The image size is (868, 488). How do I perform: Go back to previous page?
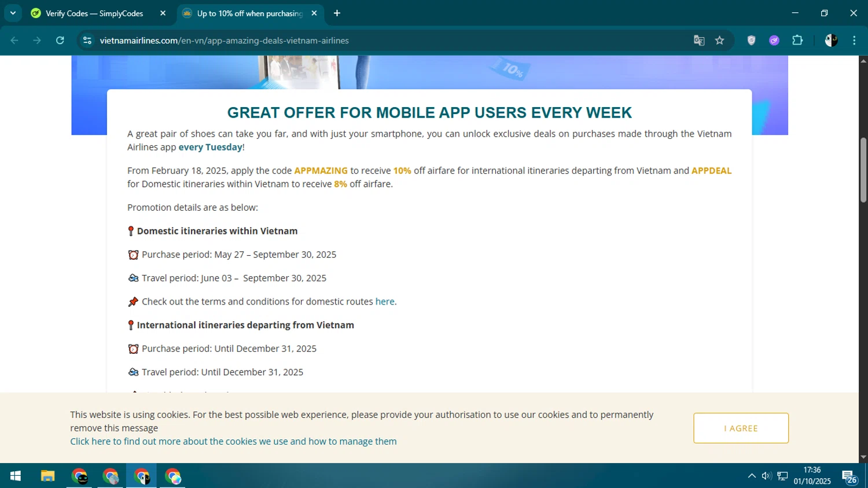coord(14,41)
